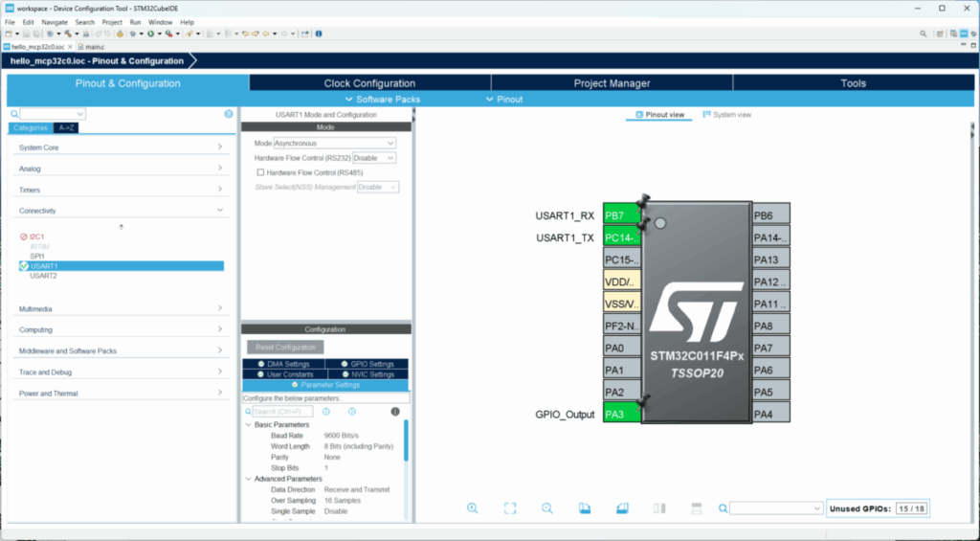Click the PA8 pin on chip
This screenshot has width=980, height=541.
click(x=771, y=326)
